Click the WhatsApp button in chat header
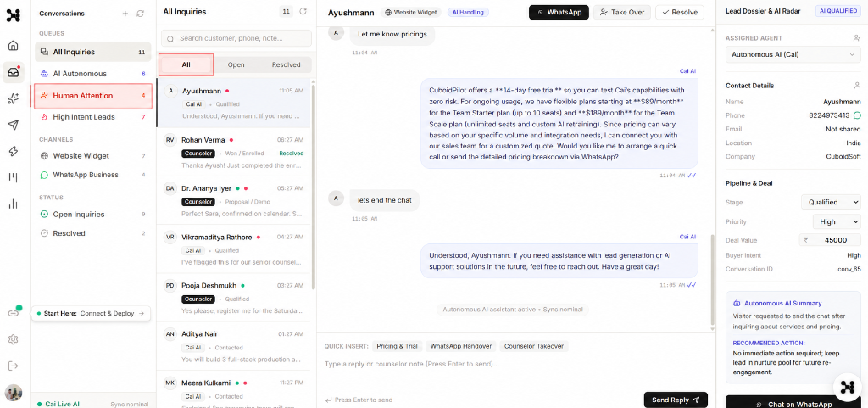868x408 pixels. click(559, 12)
